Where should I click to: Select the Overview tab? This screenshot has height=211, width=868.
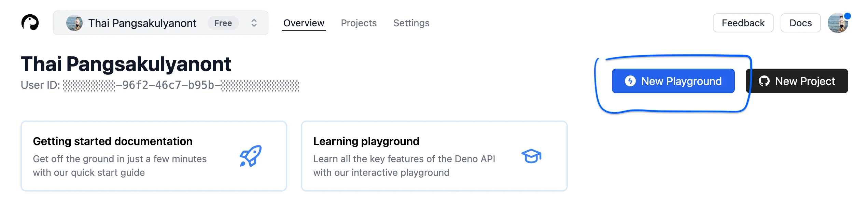[x=304, y=23]
